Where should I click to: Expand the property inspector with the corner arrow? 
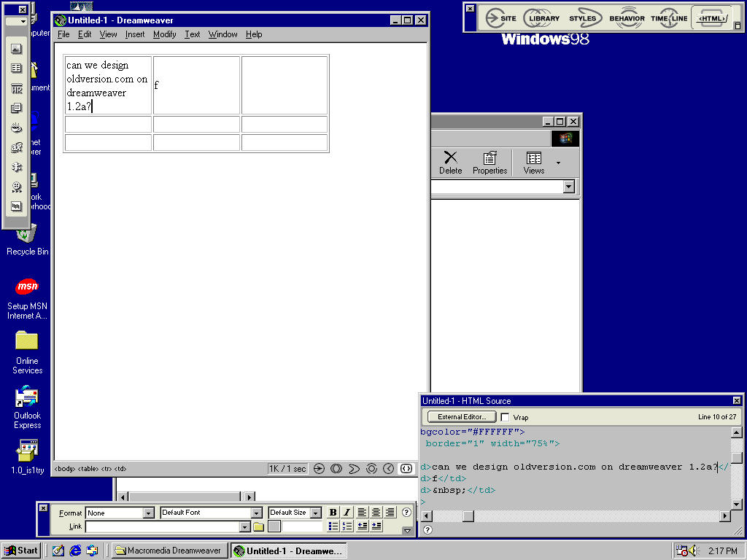(x=407, y=531)
